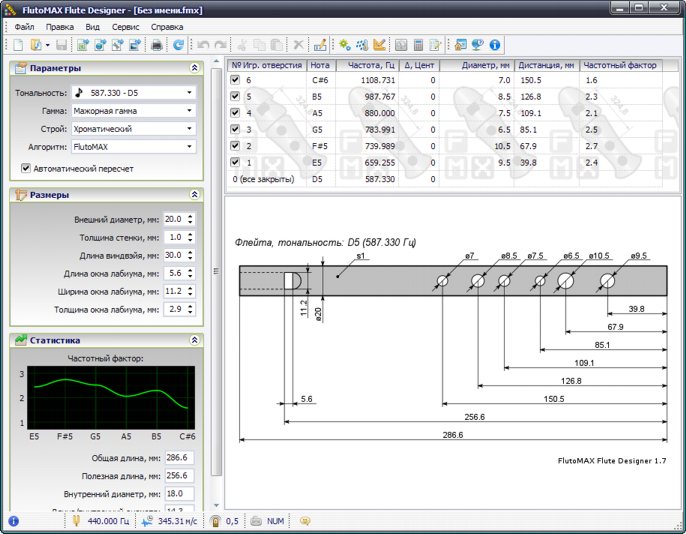
Task: Click the pencil edit icon
Action: tap(320, 45)
